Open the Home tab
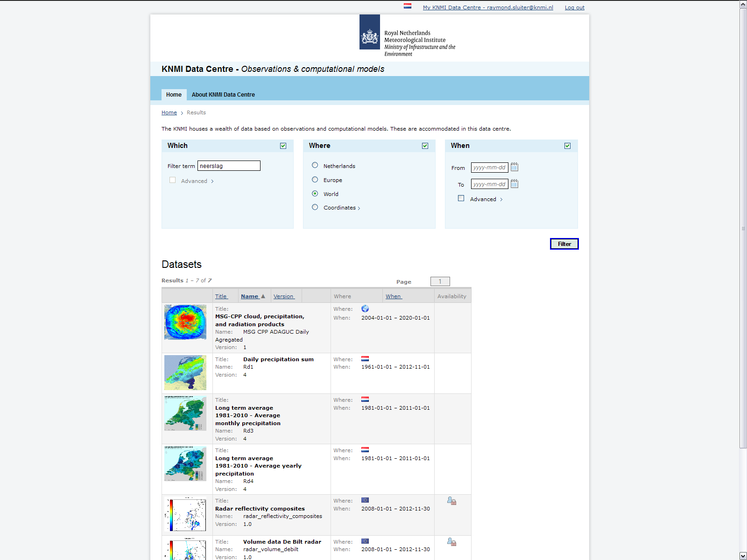Image resolution: width=747 pixels, height=560 pixels. pos(174,95)
